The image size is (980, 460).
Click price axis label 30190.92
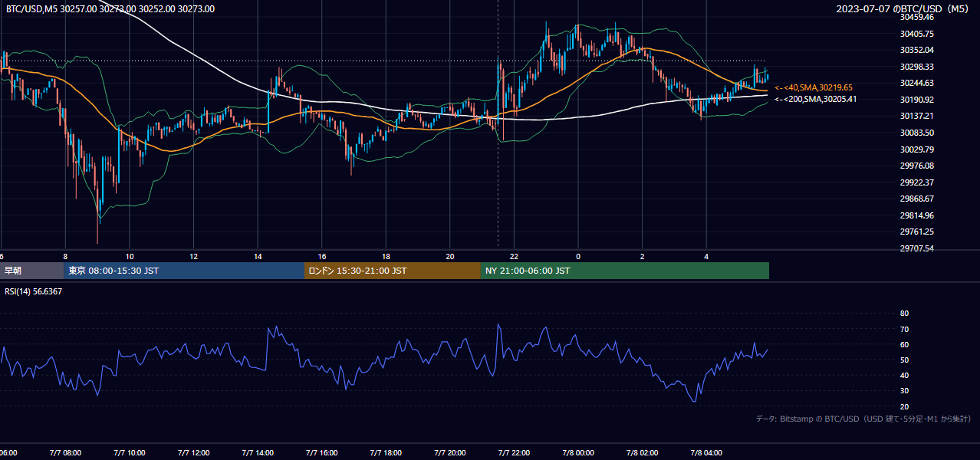916,100
